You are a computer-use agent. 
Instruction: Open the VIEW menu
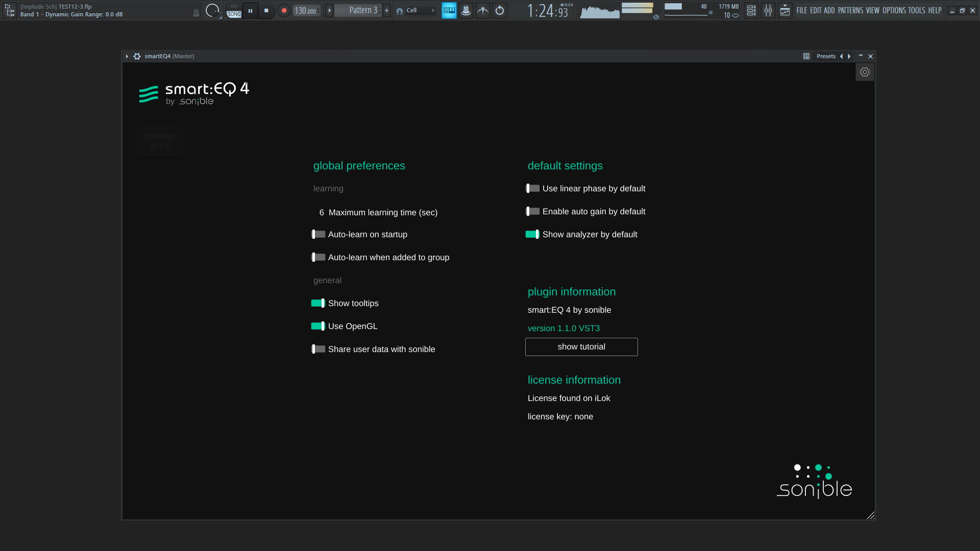pyautogui.click(x=873, y=10)
